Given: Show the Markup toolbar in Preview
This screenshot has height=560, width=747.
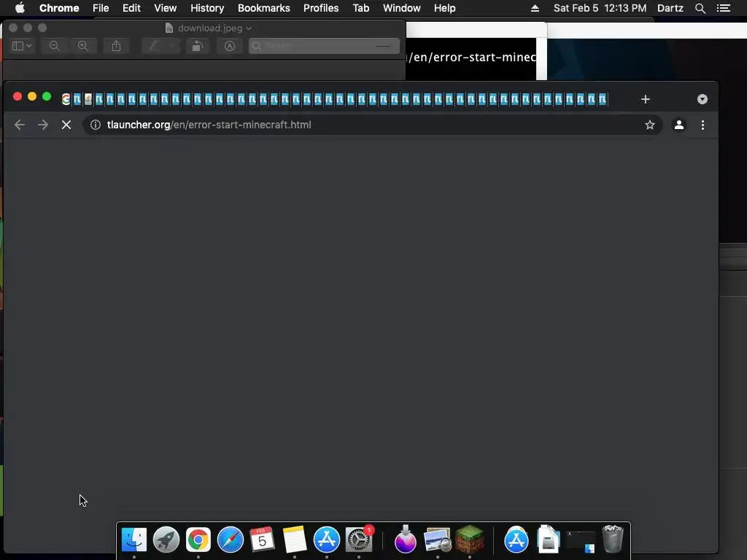Looking at the screenshot, I should [x=230, y=46].
